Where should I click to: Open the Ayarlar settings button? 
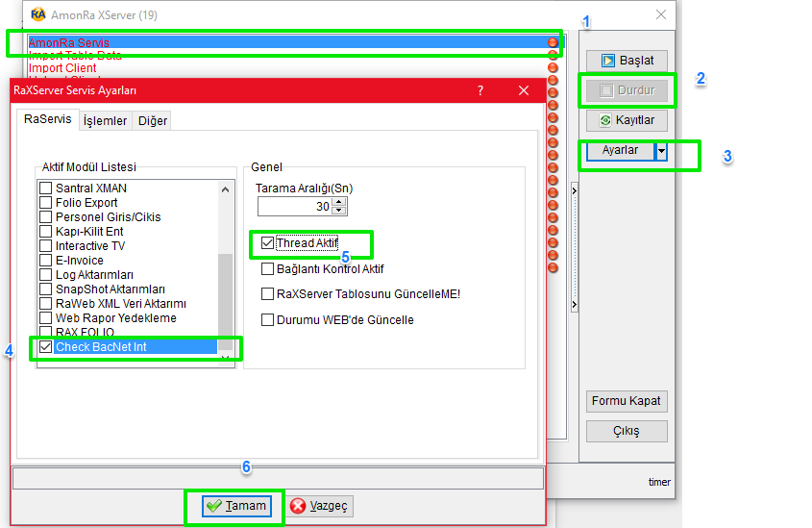[x=621, y=150]
